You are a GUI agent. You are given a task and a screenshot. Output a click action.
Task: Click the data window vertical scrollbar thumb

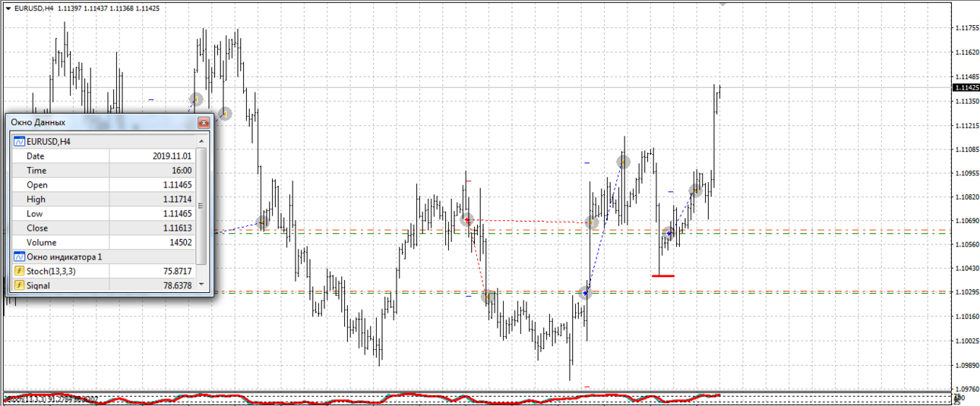tap(201, 206)
